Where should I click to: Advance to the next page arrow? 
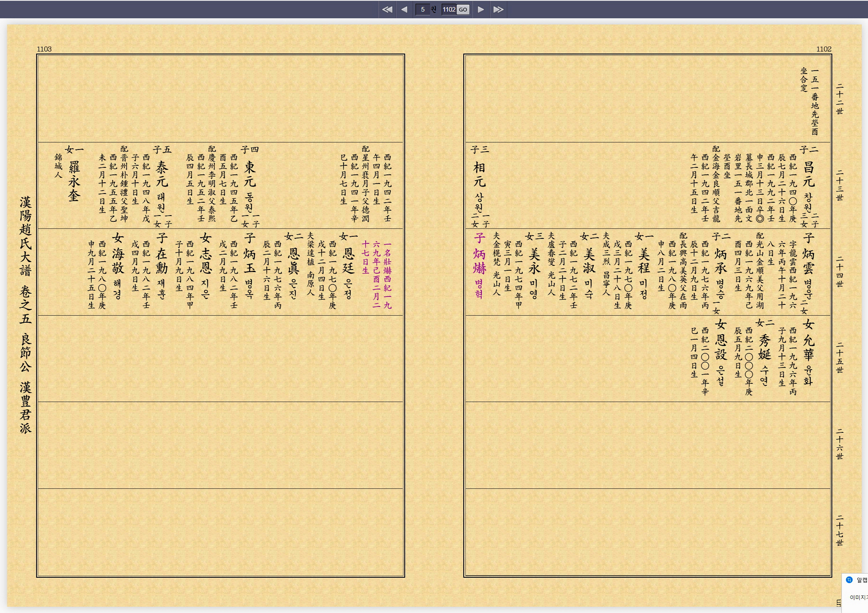[x=481, y=10]
